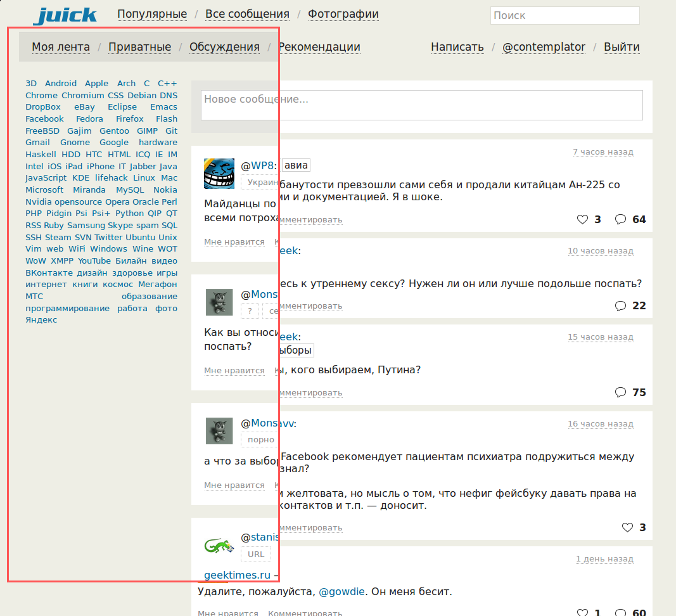Click Мне нравится under the @gowdie post
The height and width of the screenshot is (616, 676).
tap(228, 613)
